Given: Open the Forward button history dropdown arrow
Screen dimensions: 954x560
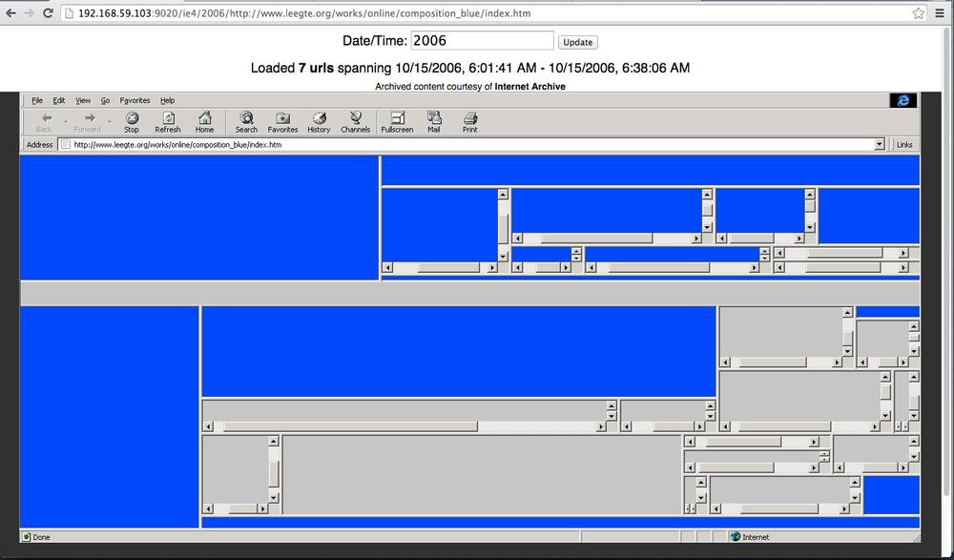Looking at the screenshot, I should [110, 122].
